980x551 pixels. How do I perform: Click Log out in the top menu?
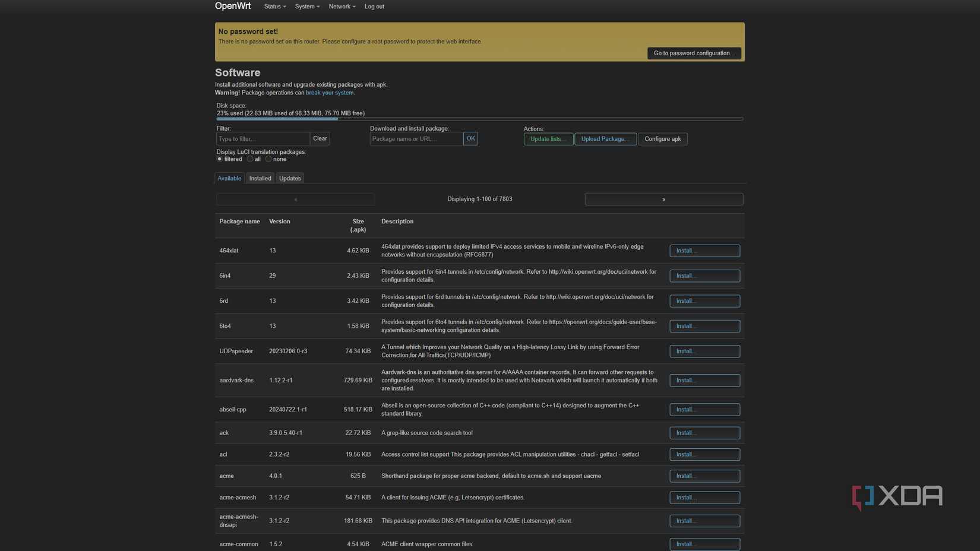click(x=374, y=7)
